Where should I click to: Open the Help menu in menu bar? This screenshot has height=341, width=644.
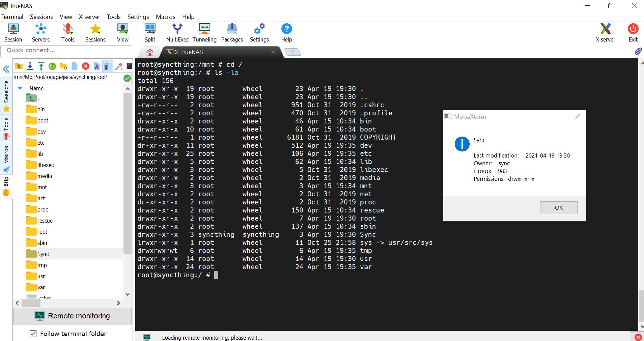[x=188, y=17]
